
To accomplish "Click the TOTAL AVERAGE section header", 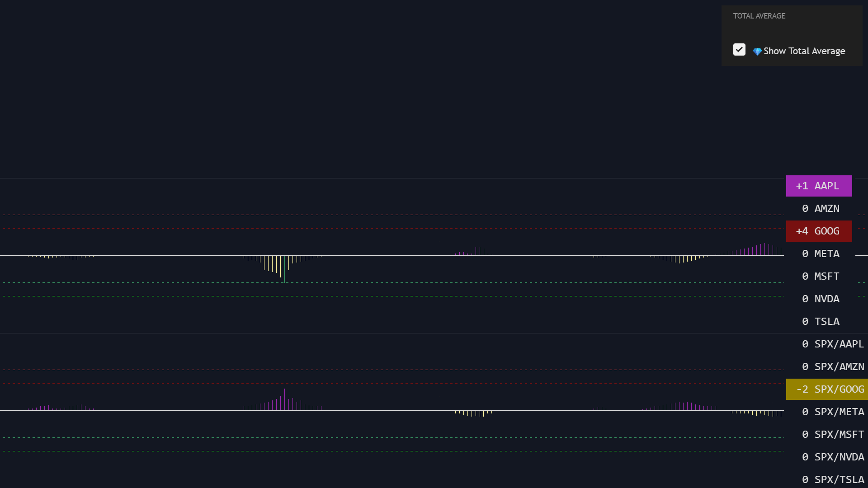I will tap(759, 16).
